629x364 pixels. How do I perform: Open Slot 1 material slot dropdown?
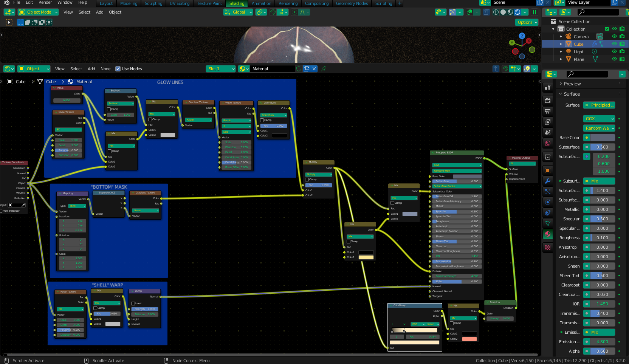pyautogui.click(x=221, y=69)
